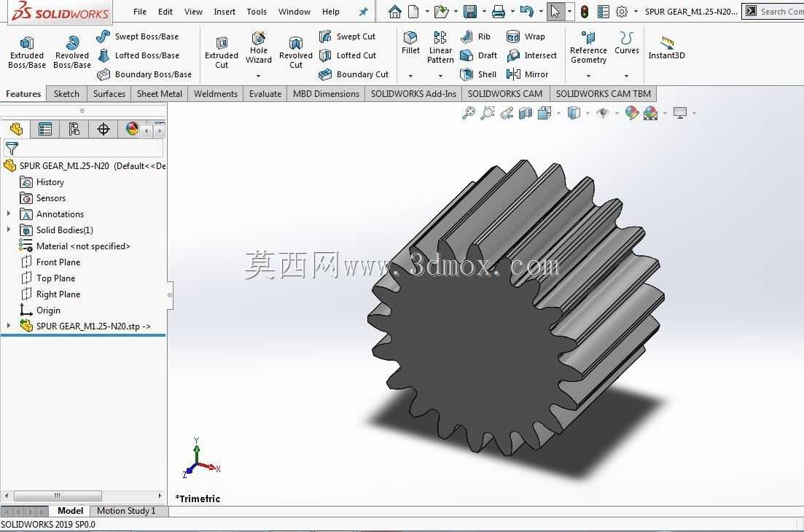The height and width of the screenshot is (532, 804).
Task: Choose Lofted Boss/Base
Action: click(138, 55)
